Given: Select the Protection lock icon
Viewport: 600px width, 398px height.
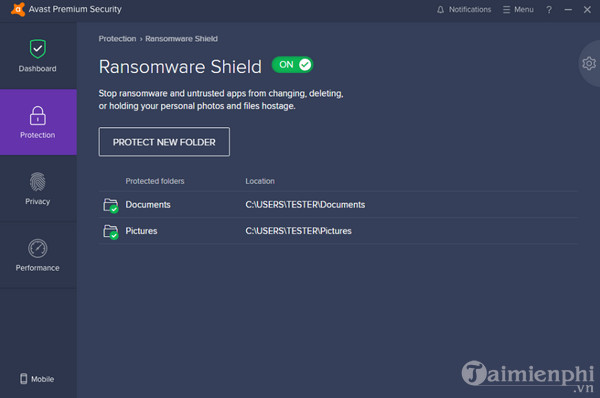Looking at the screenshot, I should pos(38,116).
